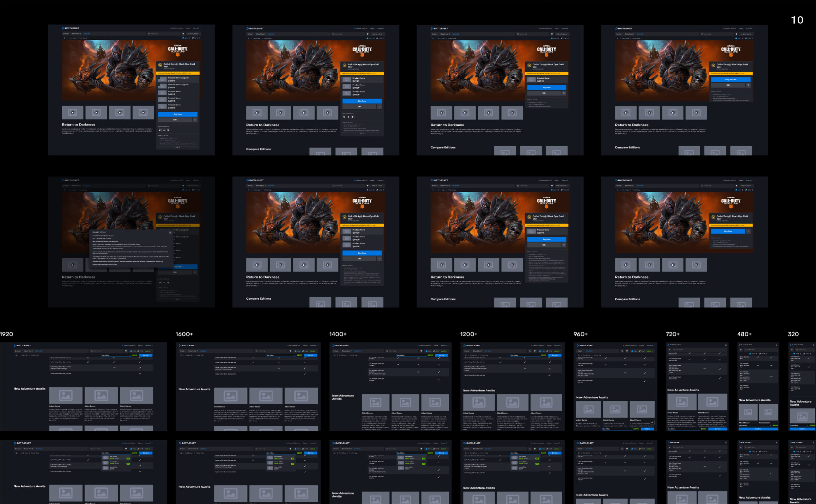Image resolution: width=816 pixels, height=504 pixels.
Task: Play the fourth video thumbnail in the top-left mockup
Action: click(143, 113)
